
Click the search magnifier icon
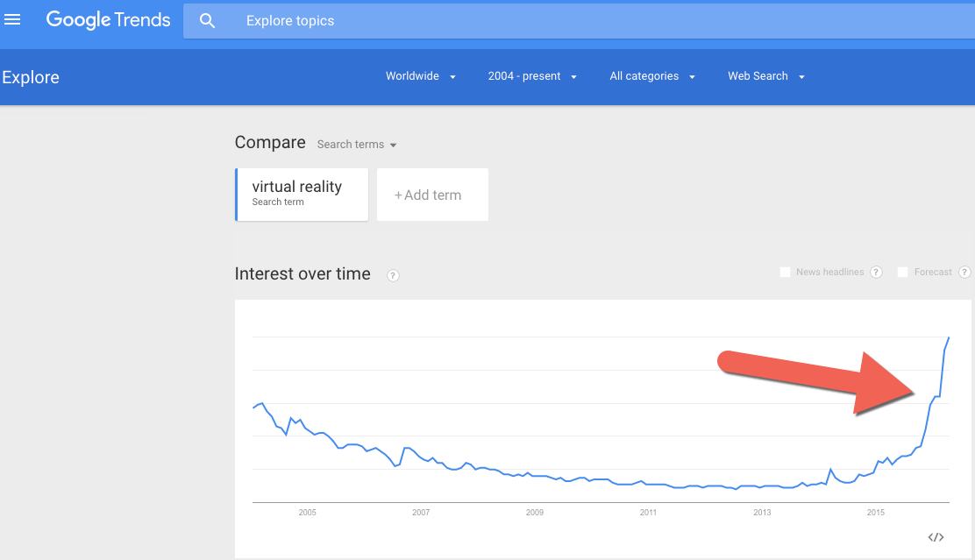pos(207,20)
